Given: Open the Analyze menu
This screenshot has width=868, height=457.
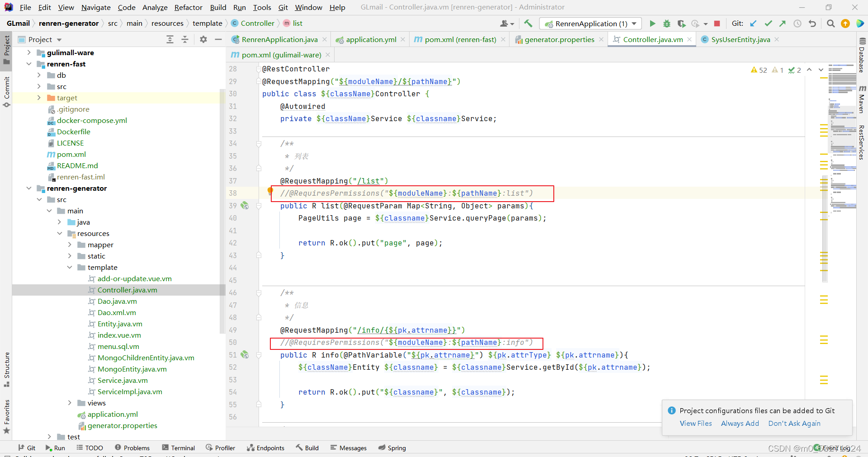Looking at the screenshot, I should tap(155, 7).
